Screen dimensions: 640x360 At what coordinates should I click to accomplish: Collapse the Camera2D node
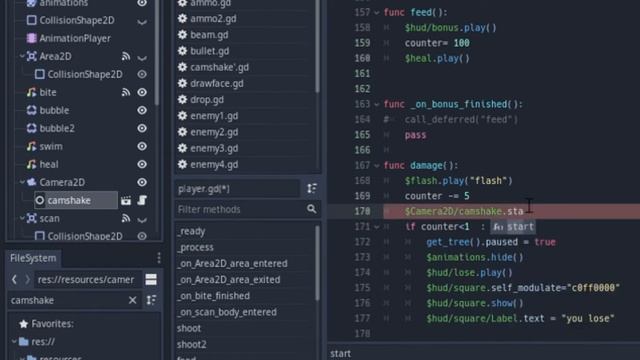22,182
